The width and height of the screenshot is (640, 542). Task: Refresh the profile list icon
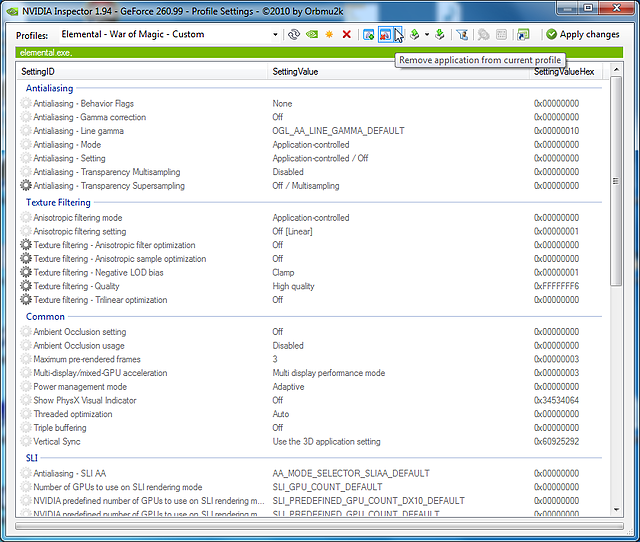coord(293,35)
